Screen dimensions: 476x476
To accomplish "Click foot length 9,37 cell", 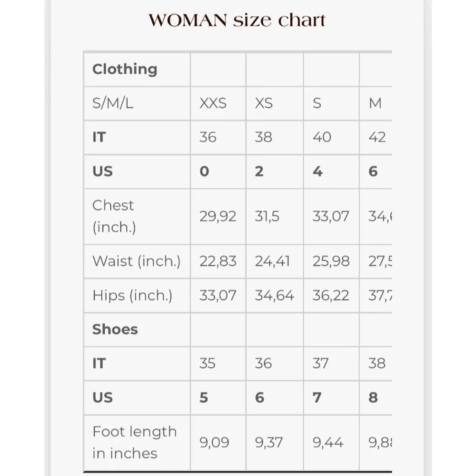I will [275, 443].
